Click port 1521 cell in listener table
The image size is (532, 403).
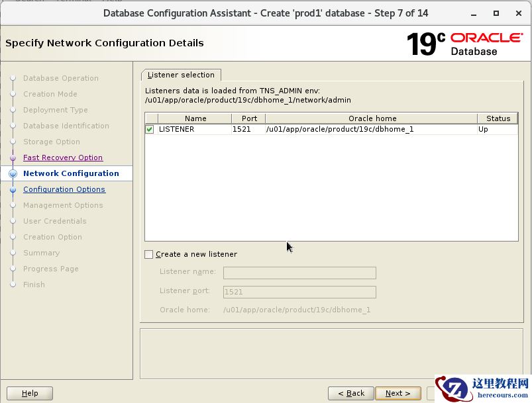coord(248,129)
